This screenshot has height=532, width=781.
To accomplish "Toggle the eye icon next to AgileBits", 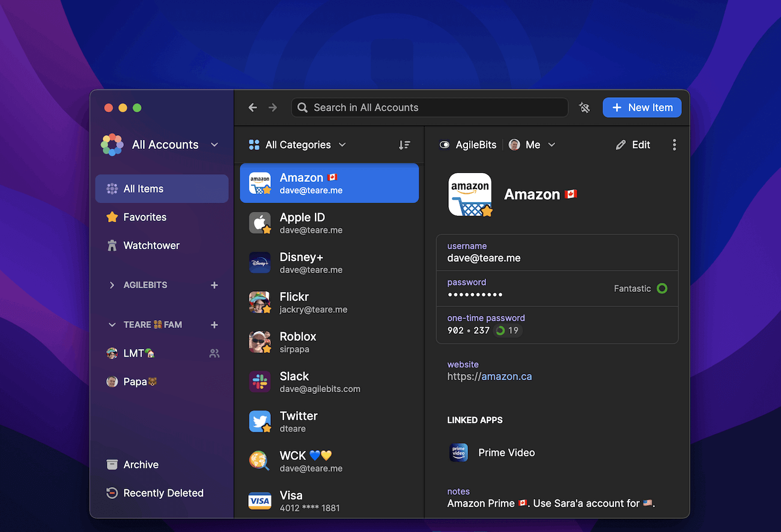I will point(445,144).
